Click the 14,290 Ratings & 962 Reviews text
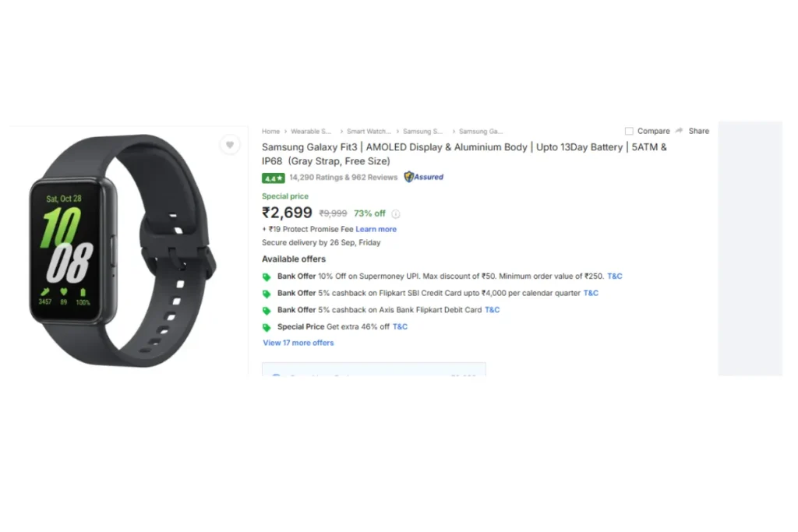Viewport: 798px width, 532px height. tap(344, 178)
